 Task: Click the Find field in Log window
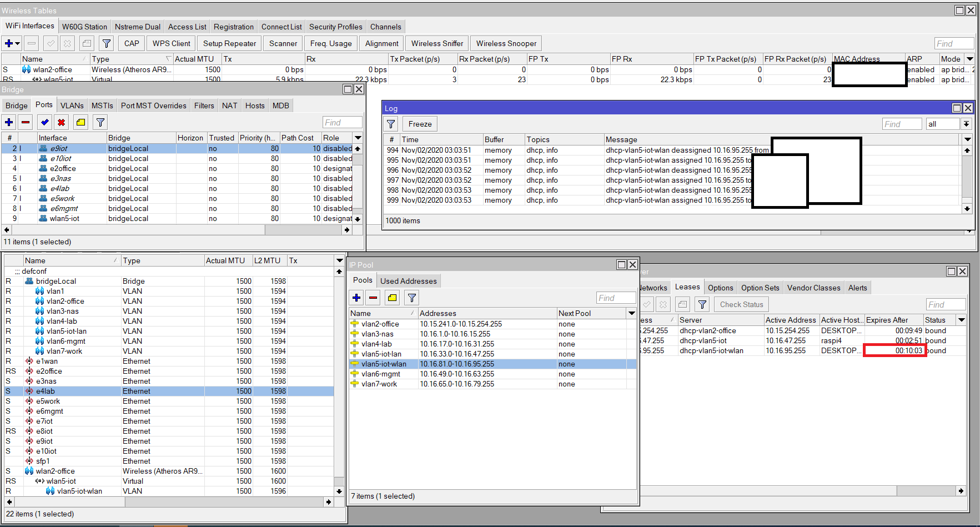pos(902,124)
